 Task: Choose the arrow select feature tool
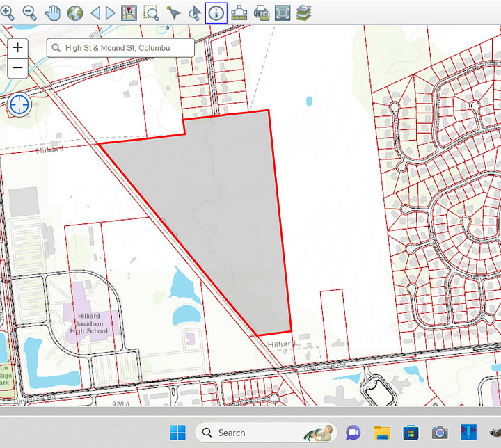click(x=173, y=12)
